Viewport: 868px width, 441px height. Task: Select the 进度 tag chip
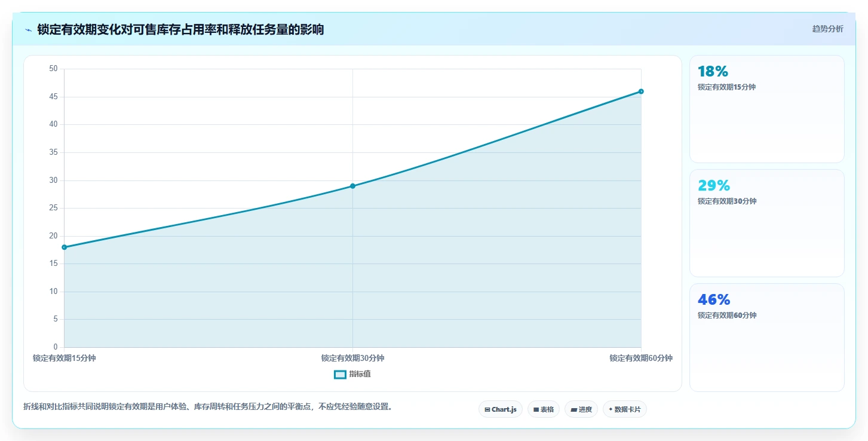(581, 409)
